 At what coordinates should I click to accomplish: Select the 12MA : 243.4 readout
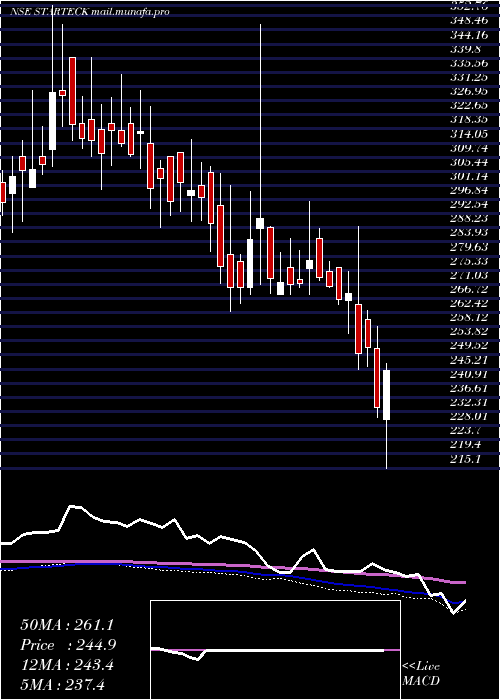[x=67, y=665]
